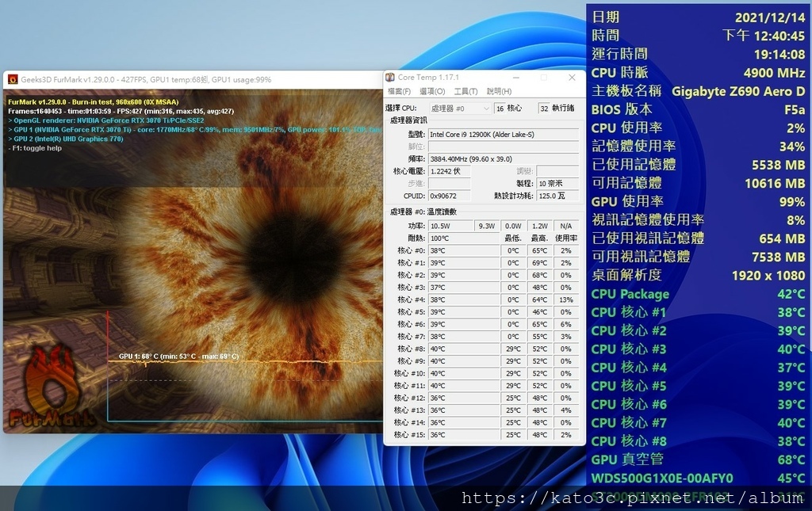Click the 最高. column header in Core Temp
812x511 pixels.
[x=539, y=238]
